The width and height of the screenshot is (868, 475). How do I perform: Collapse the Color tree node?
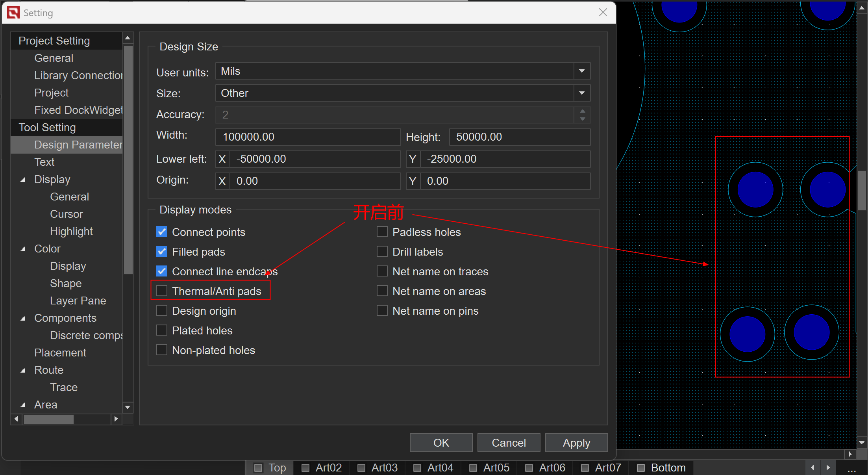click(23, 249)
